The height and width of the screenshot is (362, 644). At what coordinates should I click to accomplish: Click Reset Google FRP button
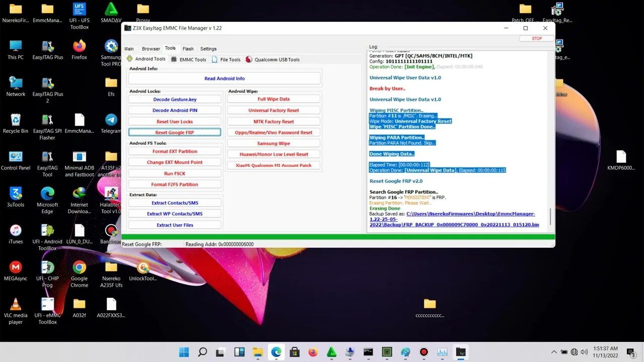coord(175,132)
